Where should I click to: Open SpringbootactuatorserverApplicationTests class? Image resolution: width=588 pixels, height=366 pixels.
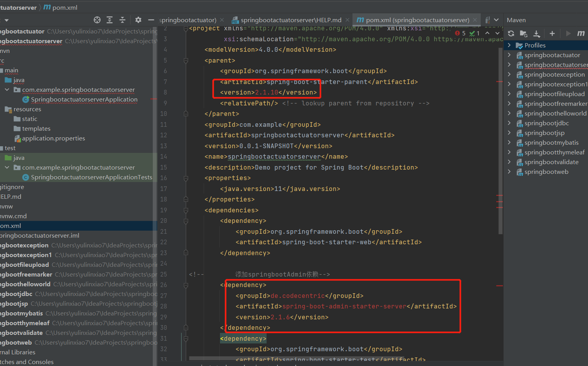91,177
